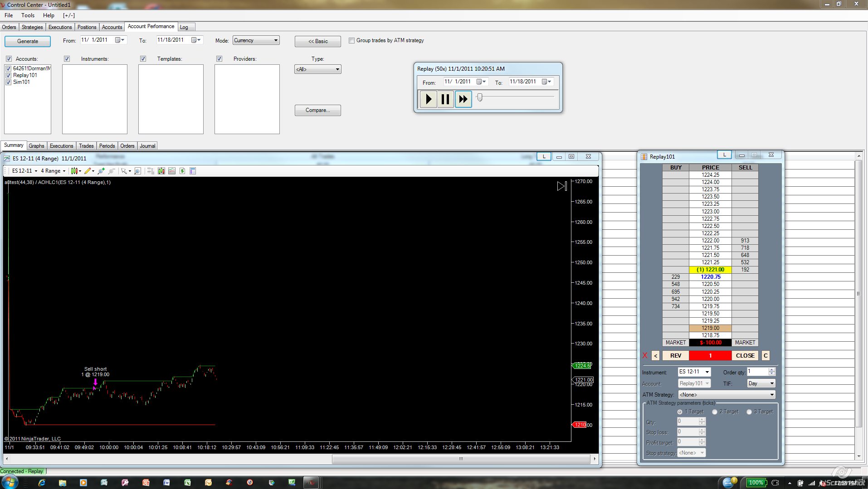Image resolution: width=868 pixels, height=489 pixels.
Task: Toggle the Providers header checkbox
Action: pyautogui.click(x=219, y=59)
